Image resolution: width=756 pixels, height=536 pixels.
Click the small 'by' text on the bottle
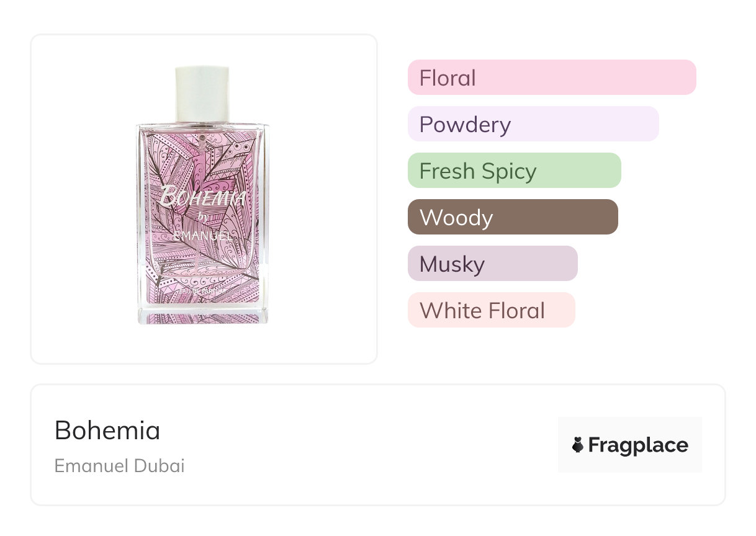coord(202,218)
